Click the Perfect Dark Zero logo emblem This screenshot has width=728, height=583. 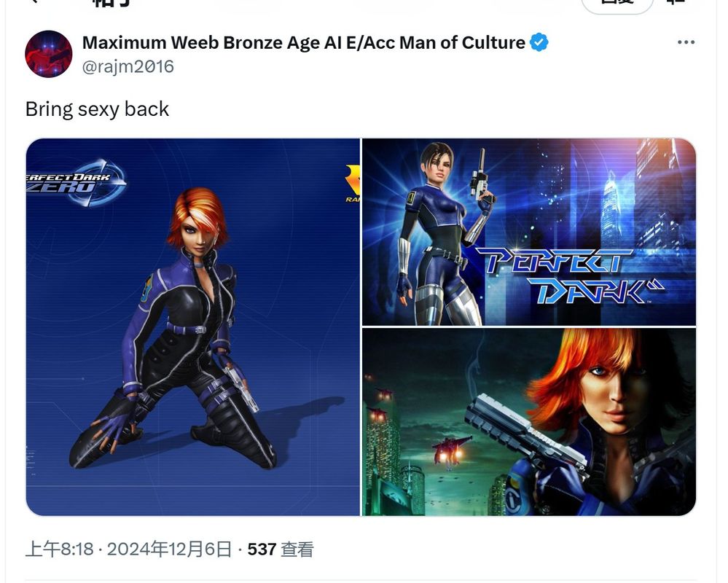pyautogui.click(x=77, y=182)
